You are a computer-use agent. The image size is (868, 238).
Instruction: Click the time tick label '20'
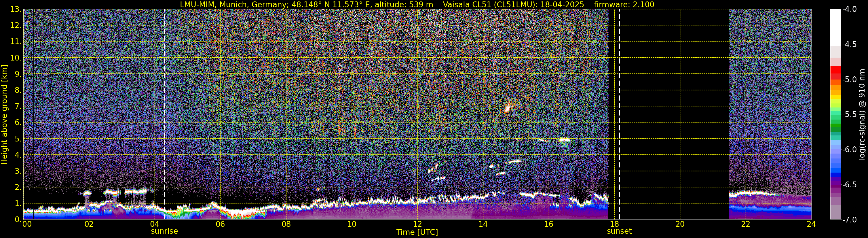[x=680, y=224]
